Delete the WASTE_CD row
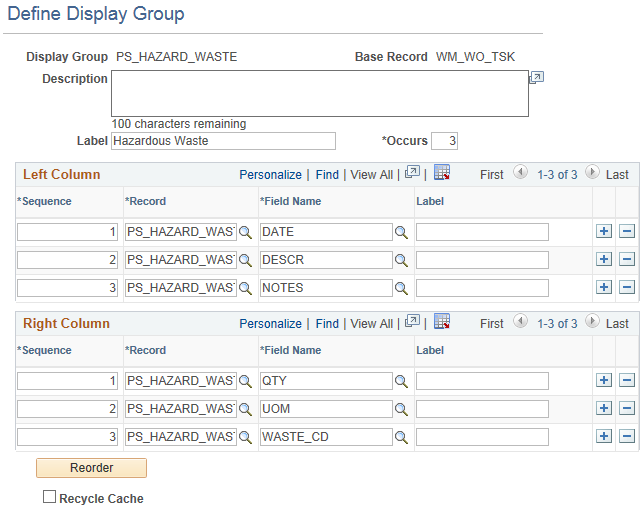This screenshot has width=644, height=510. click(x=627, y=436)
